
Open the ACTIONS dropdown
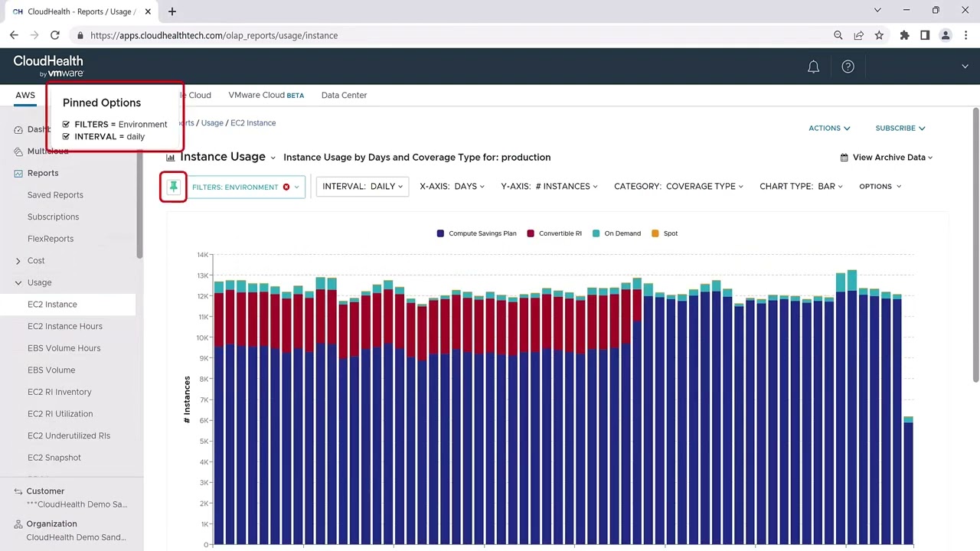point(829,128)
